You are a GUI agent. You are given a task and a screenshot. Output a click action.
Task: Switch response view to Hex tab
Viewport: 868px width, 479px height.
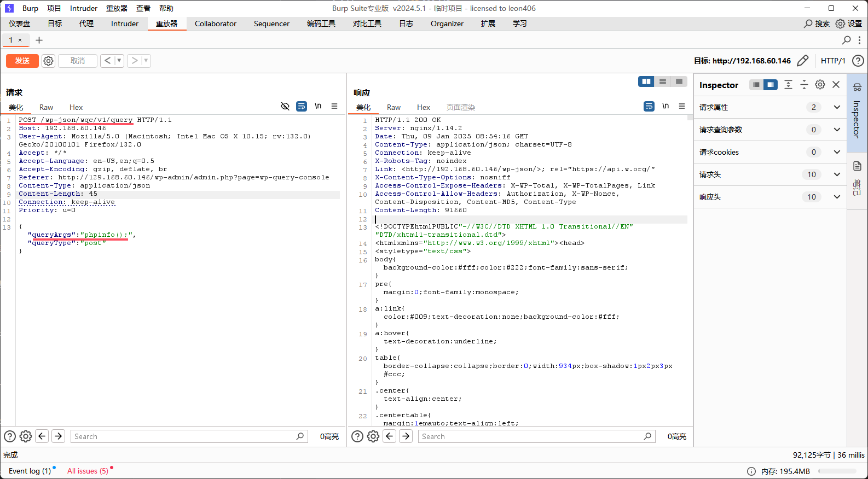tap(424, 107)
